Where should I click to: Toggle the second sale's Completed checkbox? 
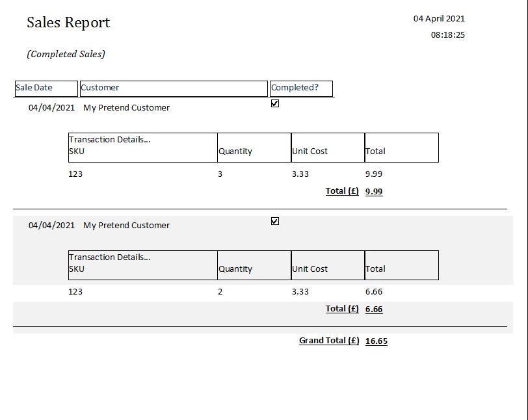(x=274, y=221)
